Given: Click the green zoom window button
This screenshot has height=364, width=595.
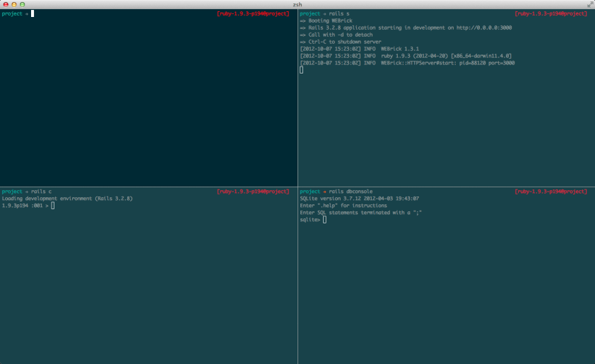Looking at the screenshot, I should (x=23, y=4).
